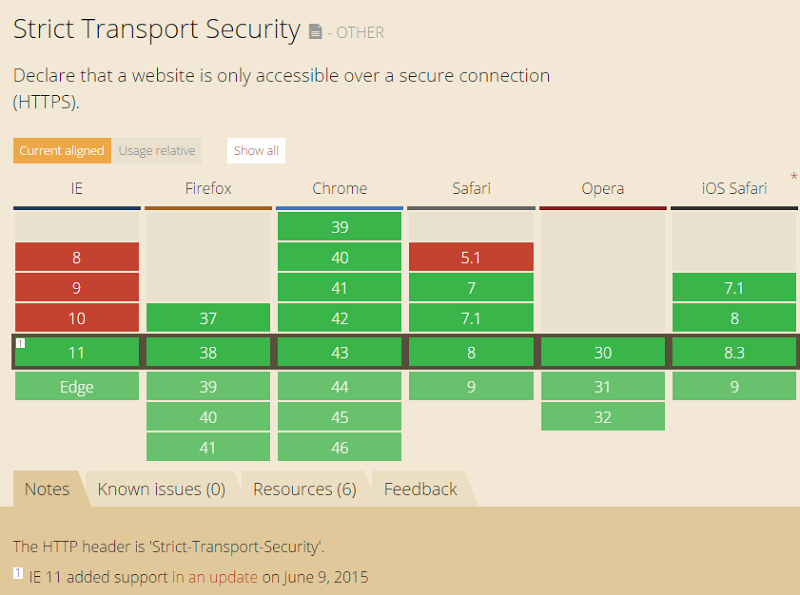Click the Opera 30 cell
Image resolution: width=800 pixels, height=595 pixels.
602,352
